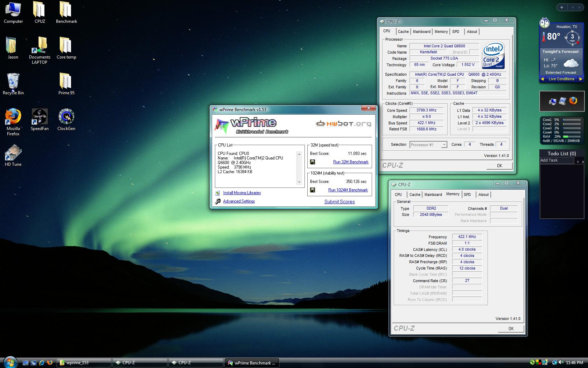This screenshot has height=368, width=588.
Task: Launch Mozilla Firefox from desktop
Action: 13,122
